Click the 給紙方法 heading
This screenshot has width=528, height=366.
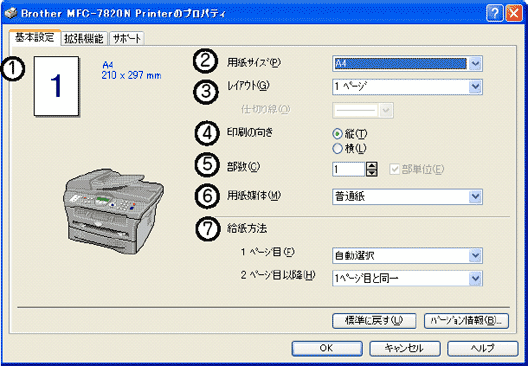(x=247, y=229)
